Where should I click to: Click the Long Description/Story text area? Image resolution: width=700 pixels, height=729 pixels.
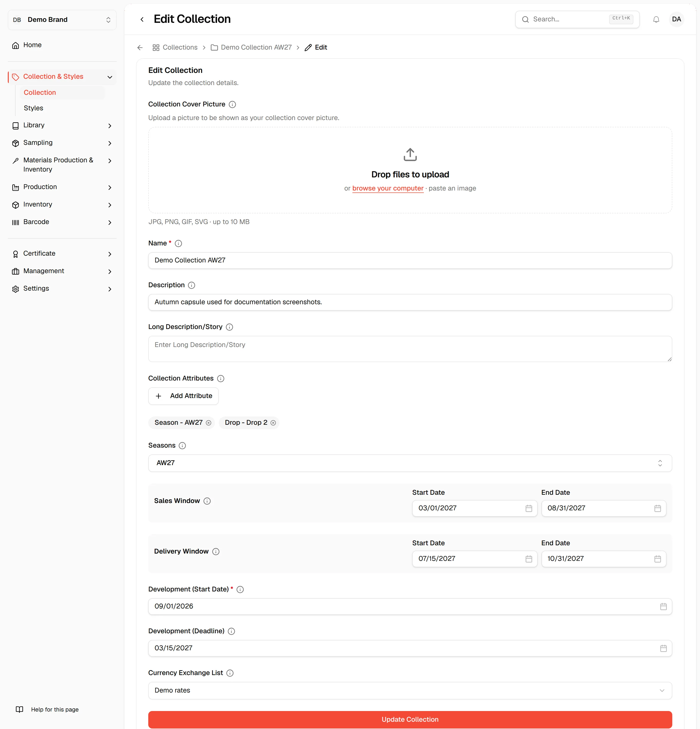410,349
